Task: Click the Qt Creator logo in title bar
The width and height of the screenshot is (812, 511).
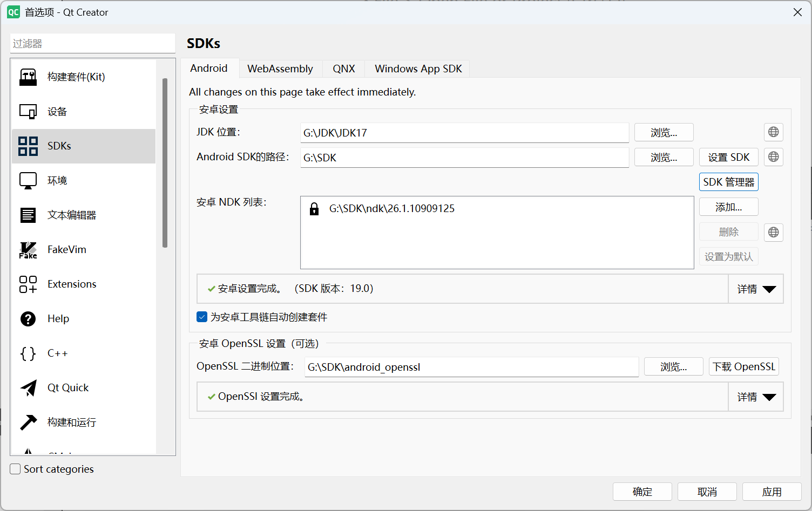Action: [13, 12]
